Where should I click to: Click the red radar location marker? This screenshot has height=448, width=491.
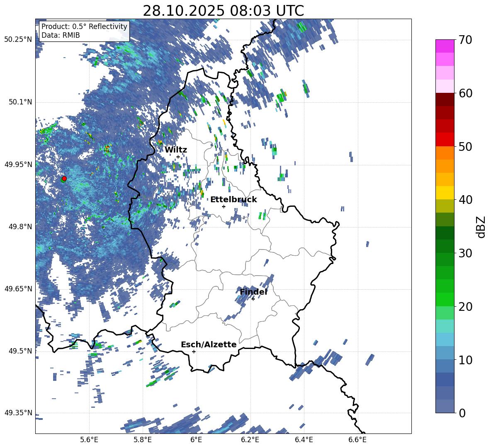coord(64,178)
